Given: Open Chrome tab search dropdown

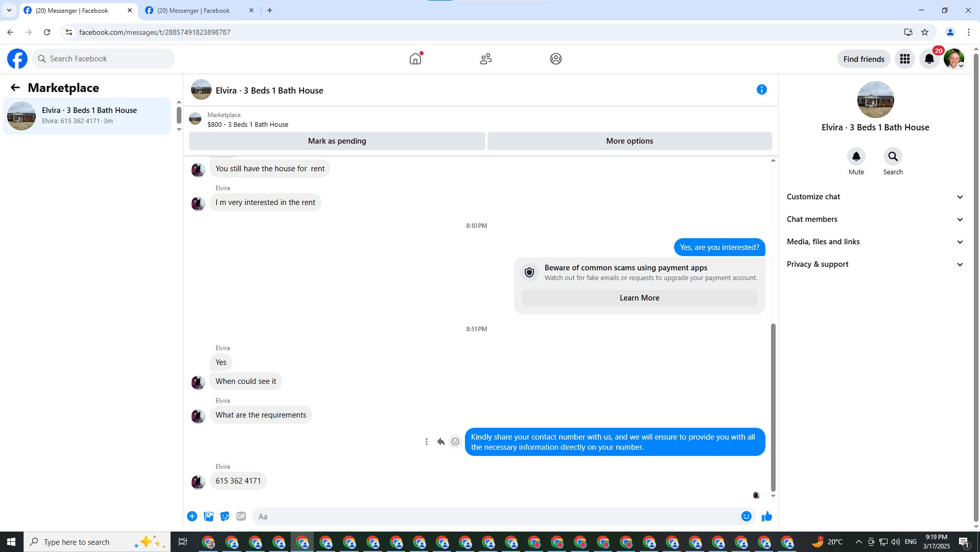Looking at the screenshot, I should pos(9,10).
